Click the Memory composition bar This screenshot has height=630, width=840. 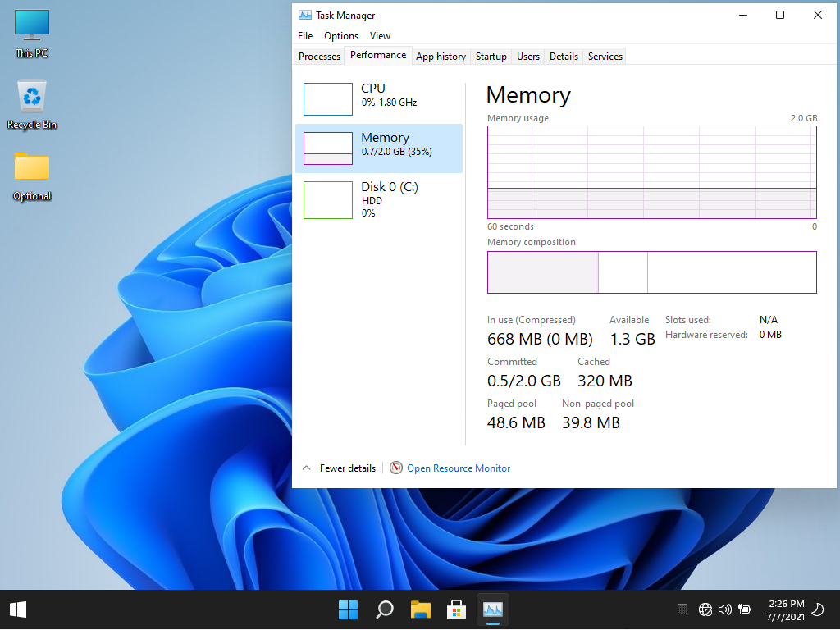pyautogui.click(x=652, y=272)
